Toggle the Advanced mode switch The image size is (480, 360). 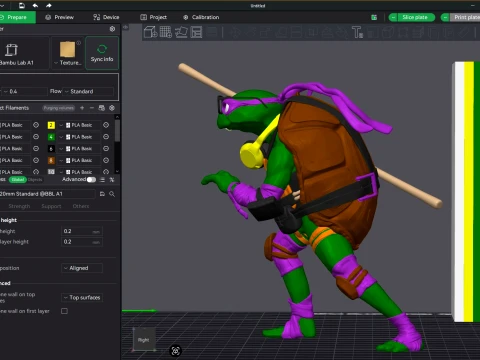coord(91,180)
